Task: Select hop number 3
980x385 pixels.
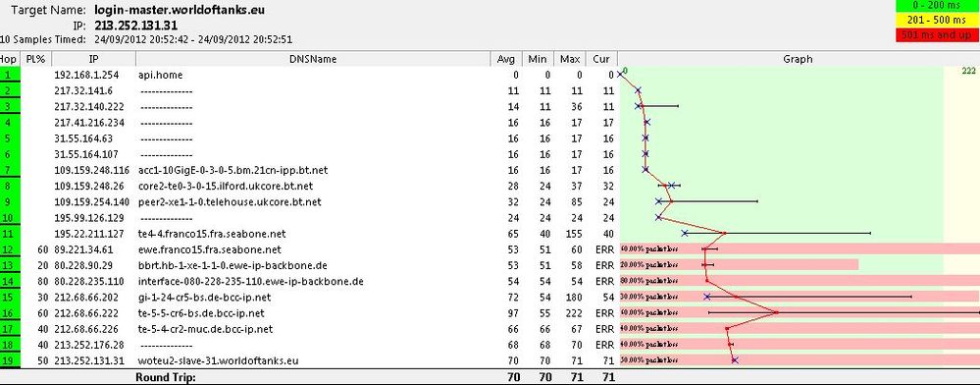Action: click(10, 107)
